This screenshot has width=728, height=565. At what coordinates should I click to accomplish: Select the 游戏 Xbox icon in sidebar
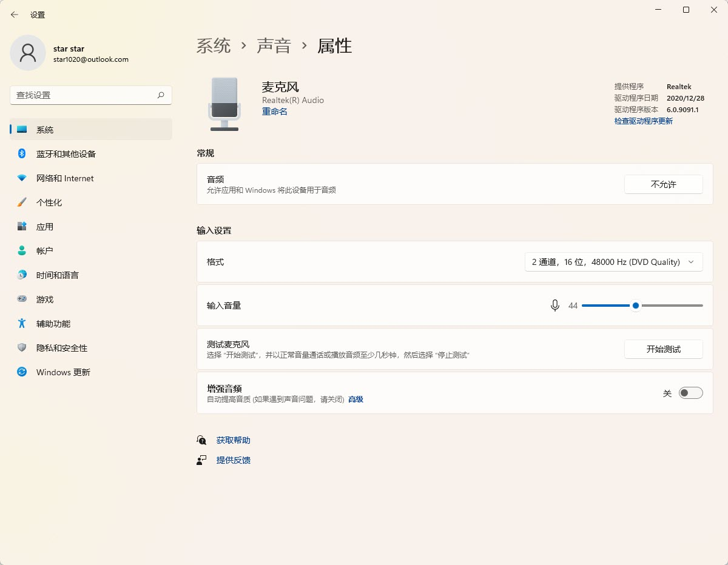point(22,299)
